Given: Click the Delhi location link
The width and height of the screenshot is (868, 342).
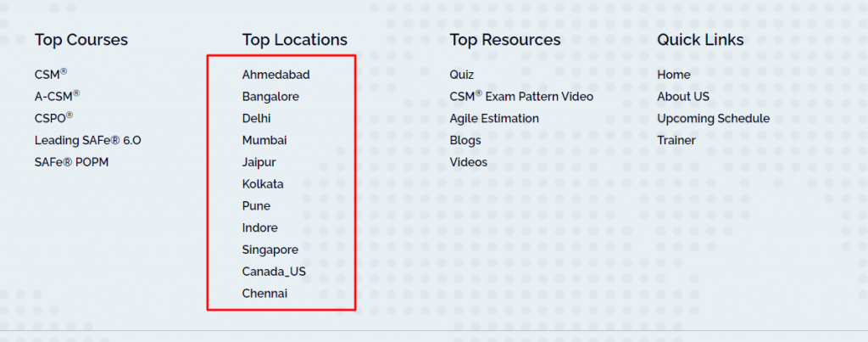Looking at the screenshot, I should [x=257, y=119].
